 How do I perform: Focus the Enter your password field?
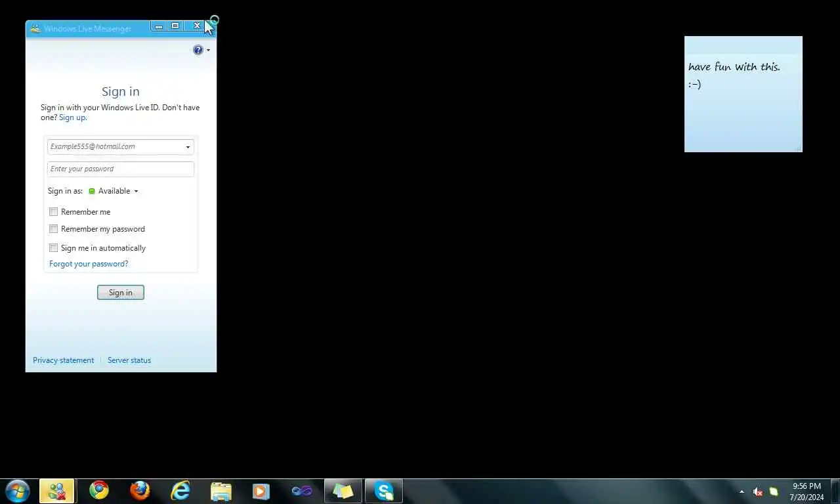click(x=121, y=169)
